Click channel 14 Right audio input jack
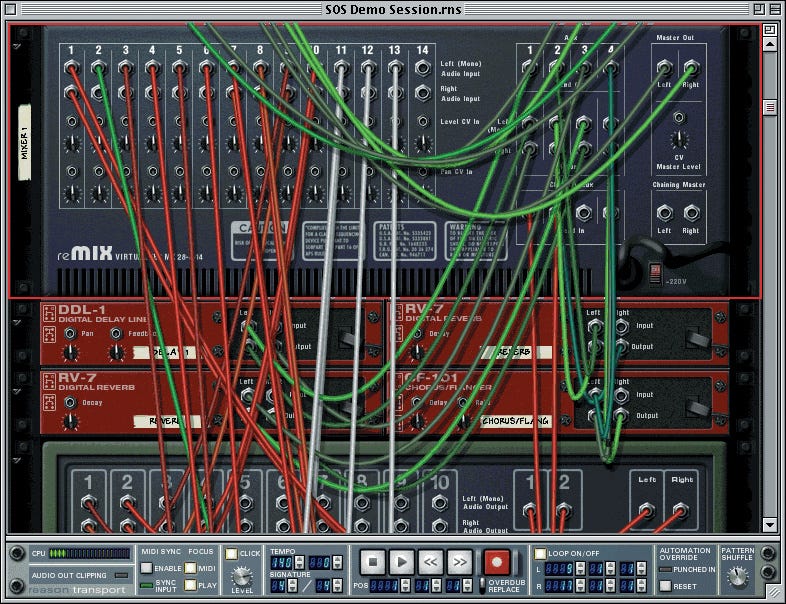 click(423, 93)
